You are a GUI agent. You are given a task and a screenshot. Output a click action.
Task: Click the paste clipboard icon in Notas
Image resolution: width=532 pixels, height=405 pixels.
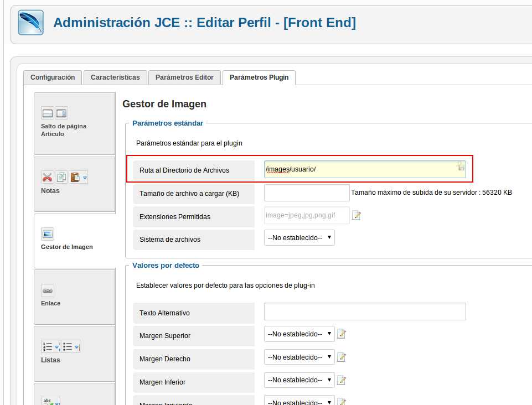point(75,177)
